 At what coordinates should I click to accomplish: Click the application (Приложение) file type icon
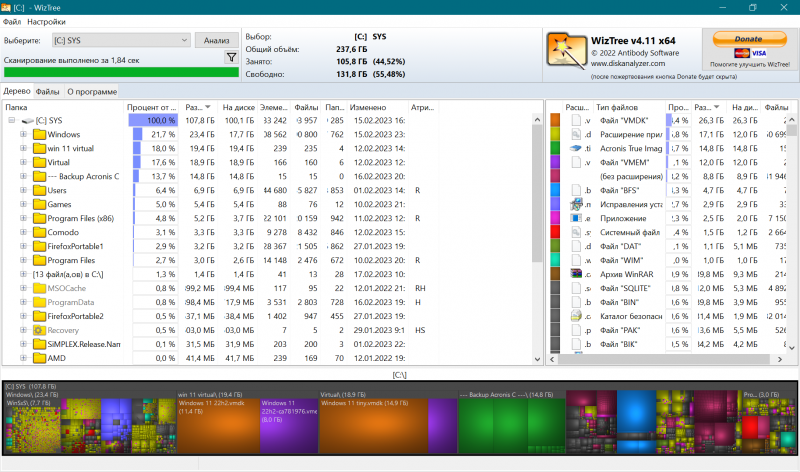[576, 218]
